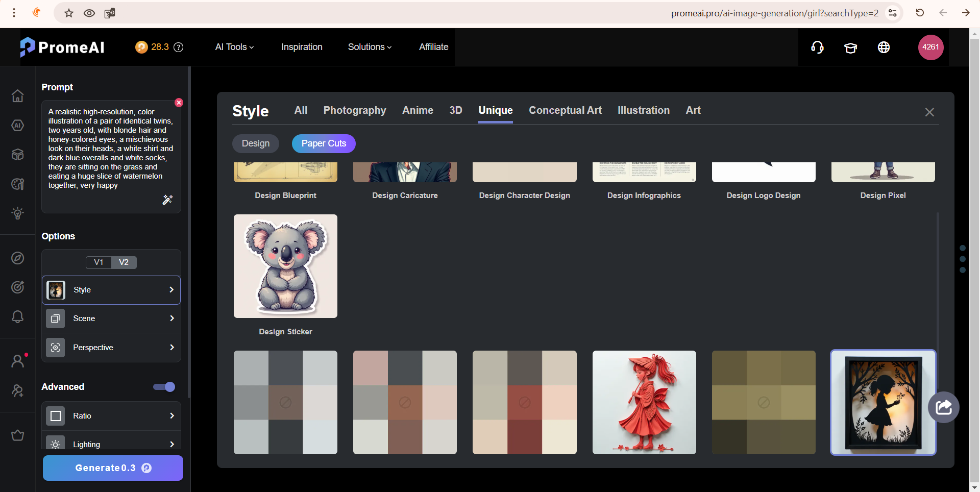The width and height of the screenshot is (980, 492).
Task: Open the language globe icon
Action: tap(884, 47)
